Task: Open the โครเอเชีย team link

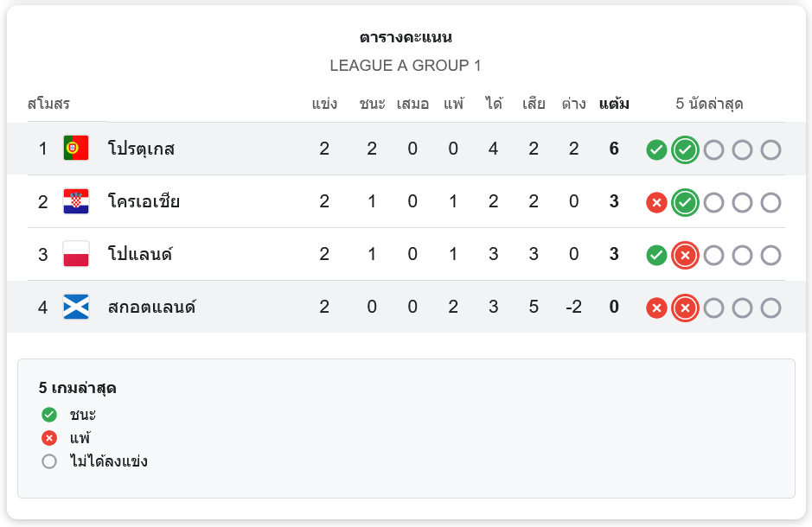Action: 144,202
